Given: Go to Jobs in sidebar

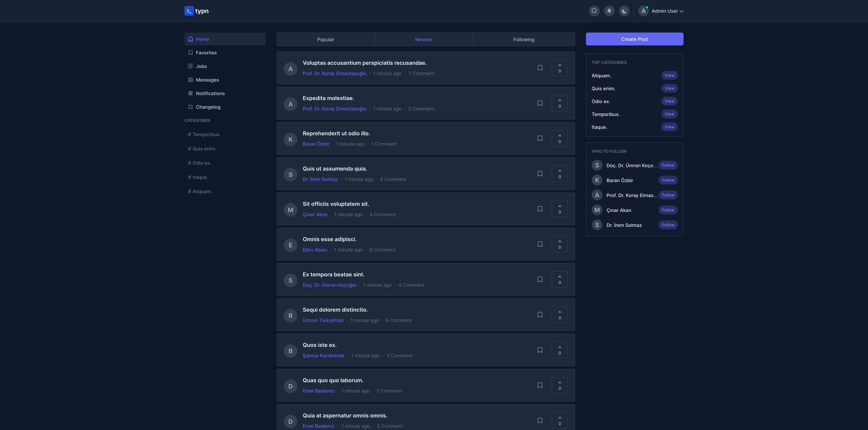Looking at the screenshot, I should [201, 66].
